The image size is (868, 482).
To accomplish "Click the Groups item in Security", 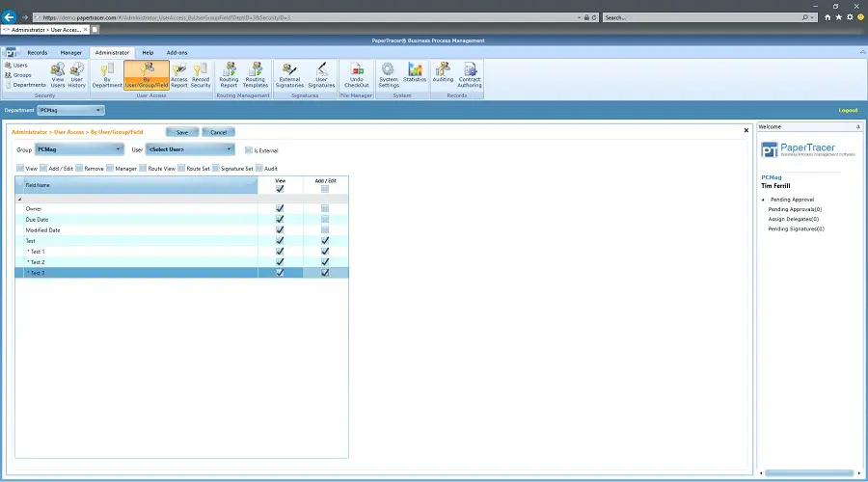I will (17, 75).
